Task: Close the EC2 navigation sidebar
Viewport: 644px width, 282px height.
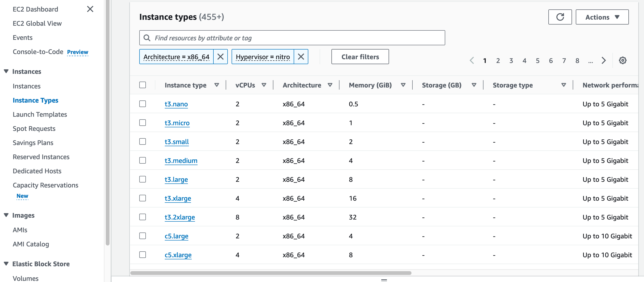Action: (x=90, y=9)
